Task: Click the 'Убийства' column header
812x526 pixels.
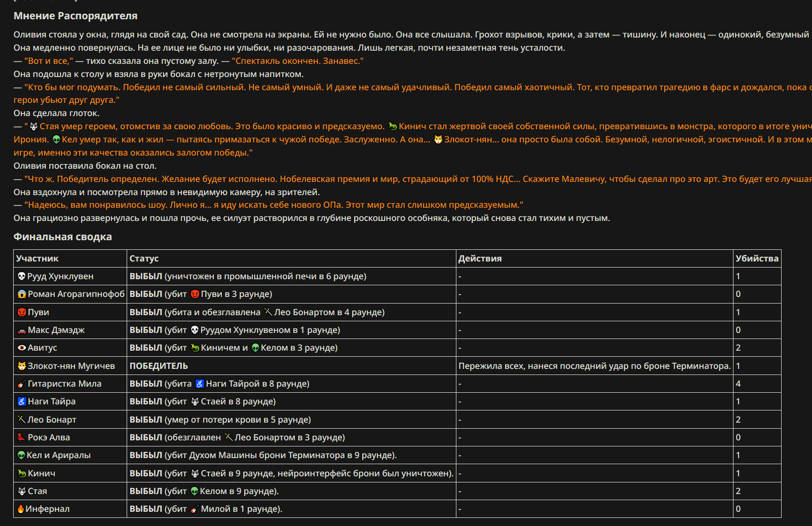Action: tap(757, 258)
